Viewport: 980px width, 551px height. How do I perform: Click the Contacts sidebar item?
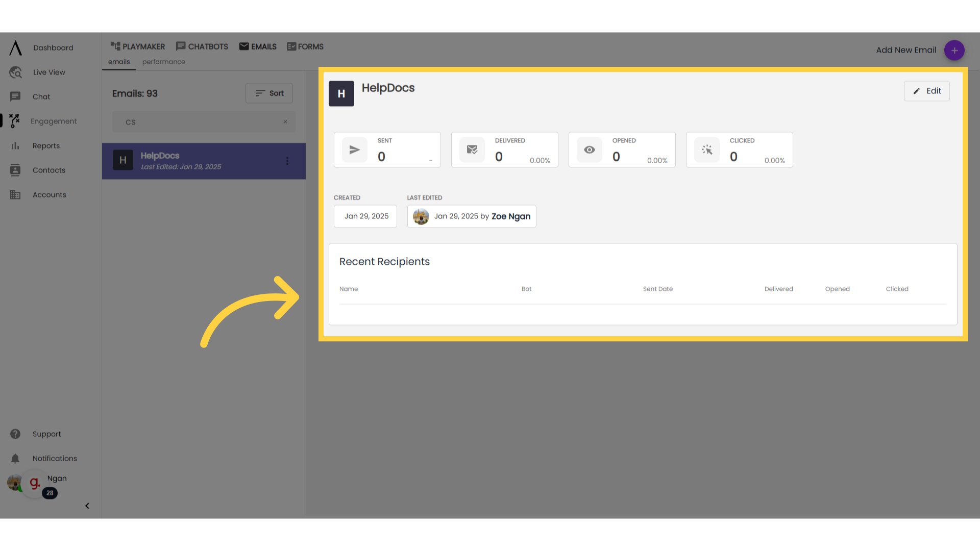pyautogui.click(x=48, y=169)
